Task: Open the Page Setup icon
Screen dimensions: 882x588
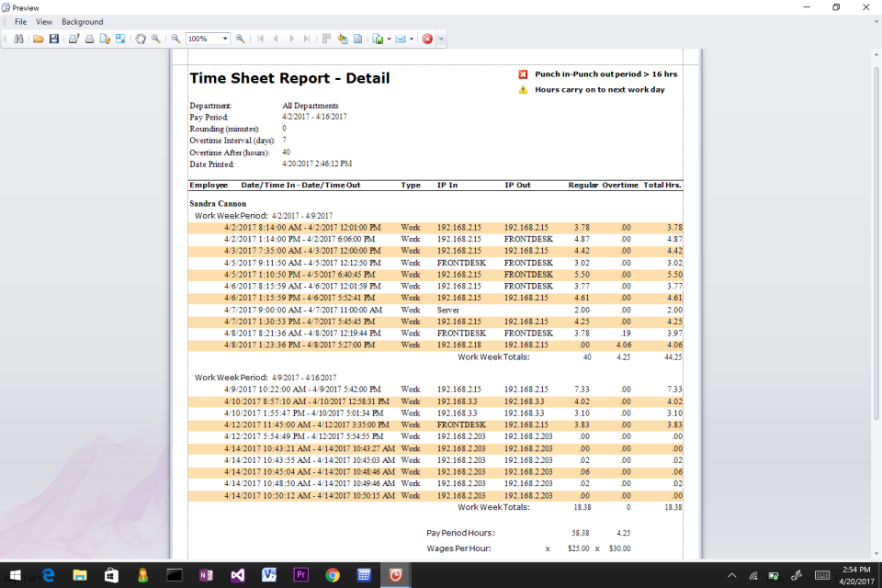Action: (x=105, y=39)
